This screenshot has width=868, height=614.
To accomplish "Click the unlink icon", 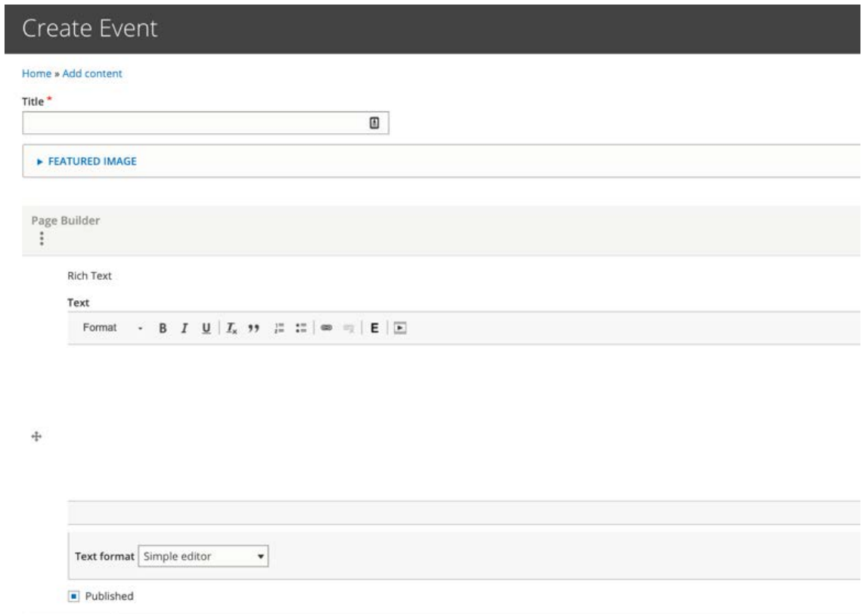I will [x=349, y=328].
